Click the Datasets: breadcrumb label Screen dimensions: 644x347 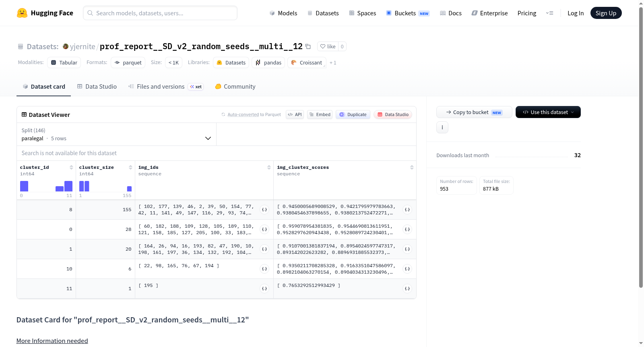point(43,46)
